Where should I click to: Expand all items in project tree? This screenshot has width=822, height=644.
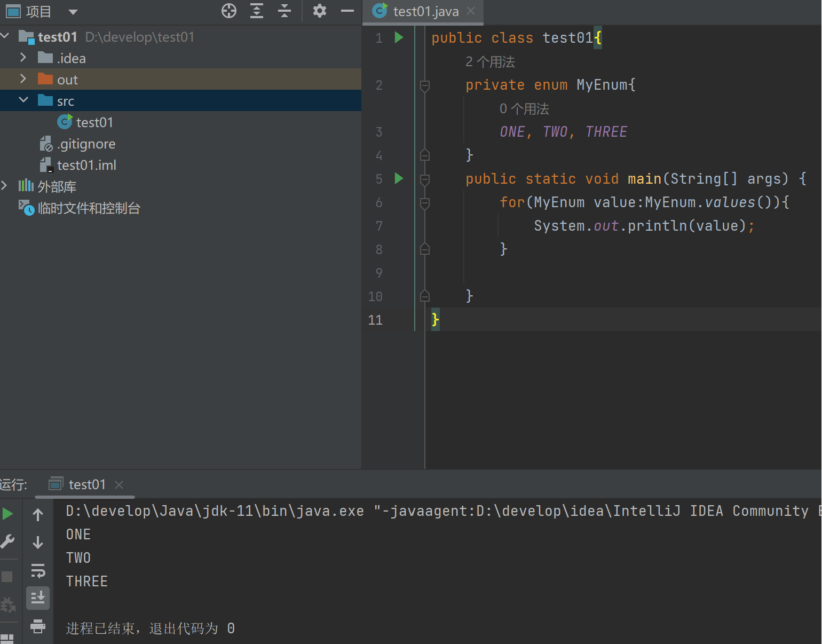pos(257,11)
